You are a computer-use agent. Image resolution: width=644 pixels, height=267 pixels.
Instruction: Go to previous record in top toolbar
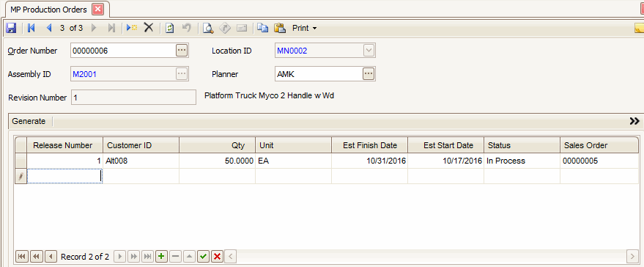click(49, 28)
